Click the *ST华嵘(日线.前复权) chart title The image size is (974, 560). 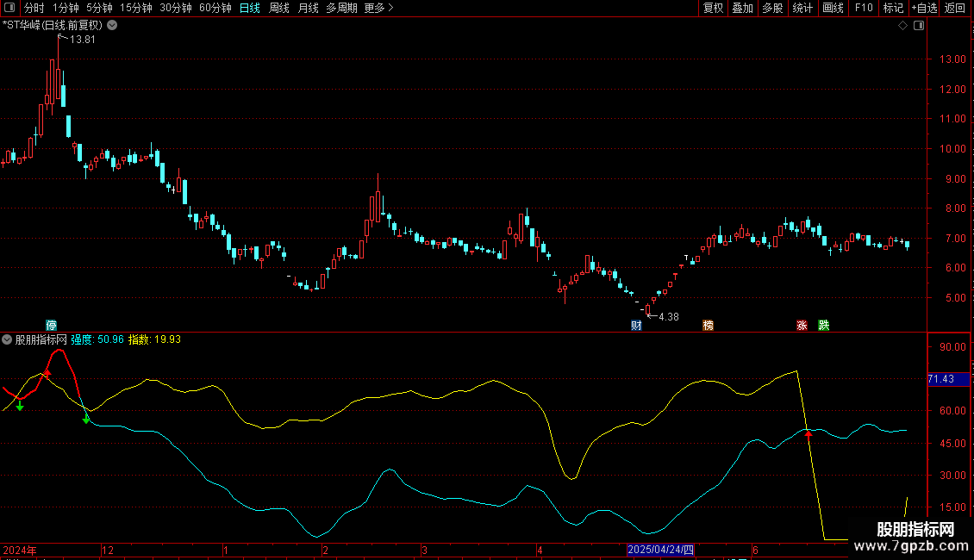[x=53, y=26]
